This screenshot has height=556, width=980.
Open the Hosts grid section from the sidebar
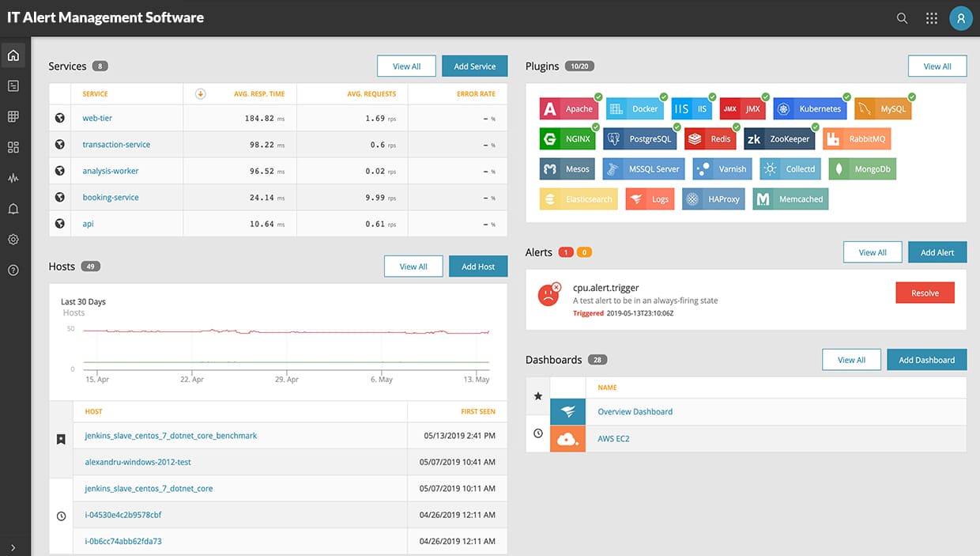pos(13,116)
